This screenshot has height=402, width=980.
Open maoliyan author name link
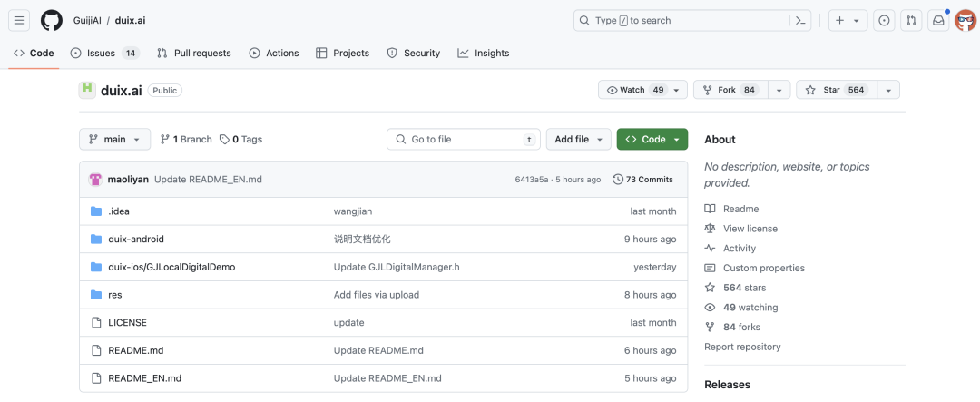tap(128, 180)
